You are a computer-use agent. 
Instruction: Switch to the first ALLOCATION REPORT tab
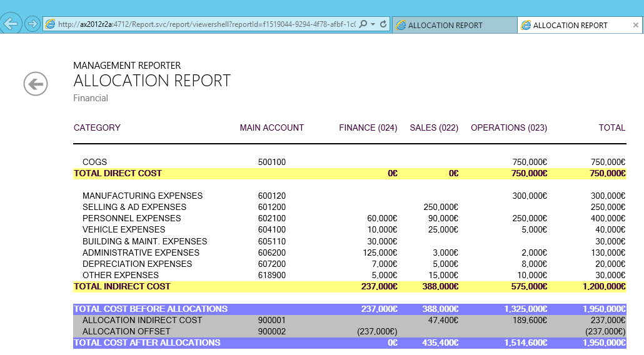click(x=445, y=26)
